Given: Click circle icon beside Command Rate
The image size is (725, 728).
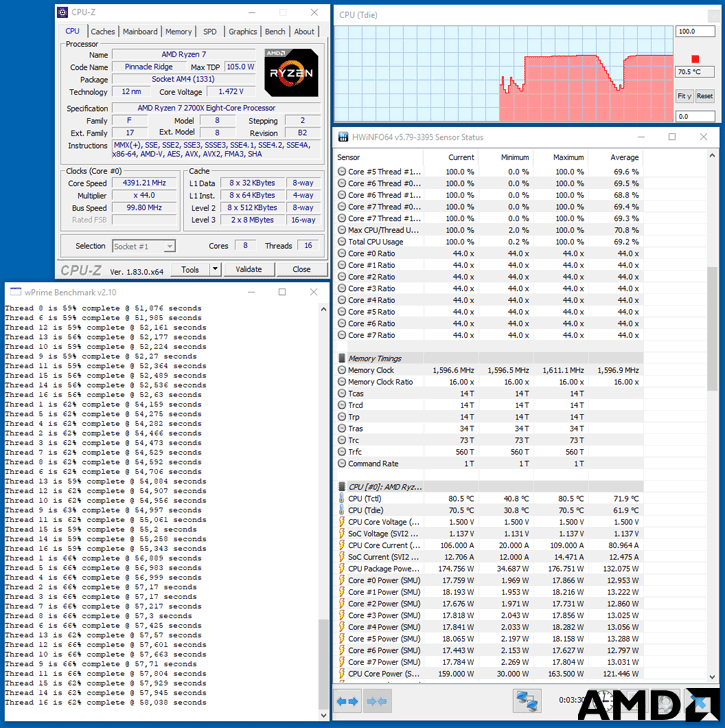Looking at the screenshot, I should [342, 463].
